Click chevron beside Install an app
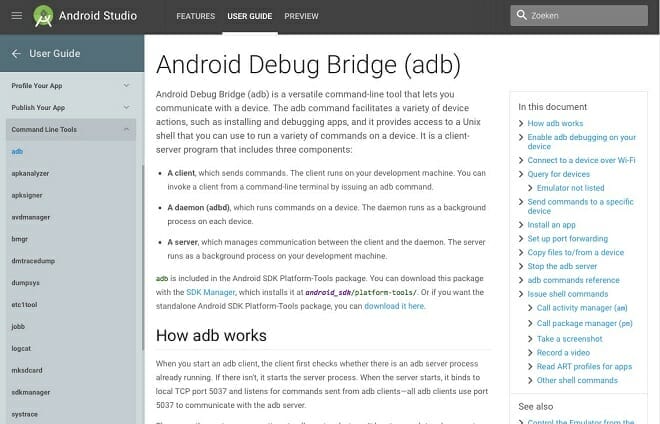 [521, 225]
